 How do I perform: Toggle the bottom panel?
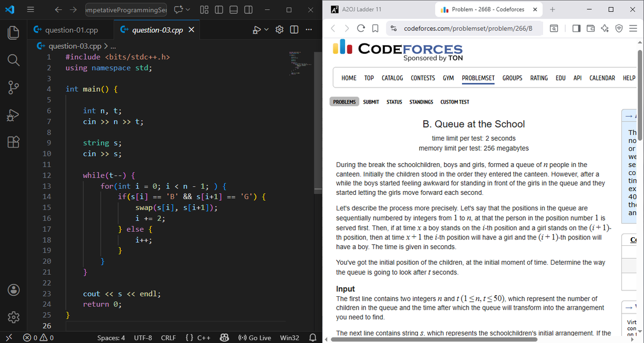click(x=234, y=10)
